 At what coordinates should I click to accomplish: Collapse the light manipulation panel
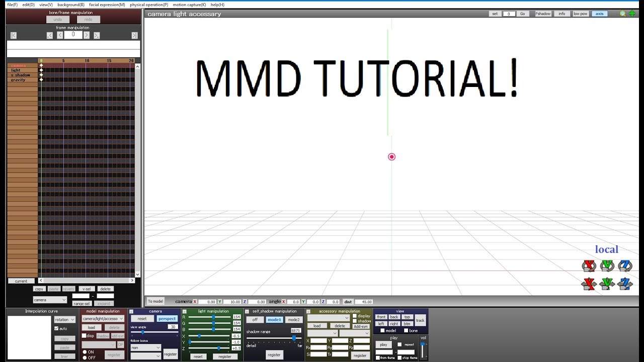pyautogui.click(x=185, y=312)
